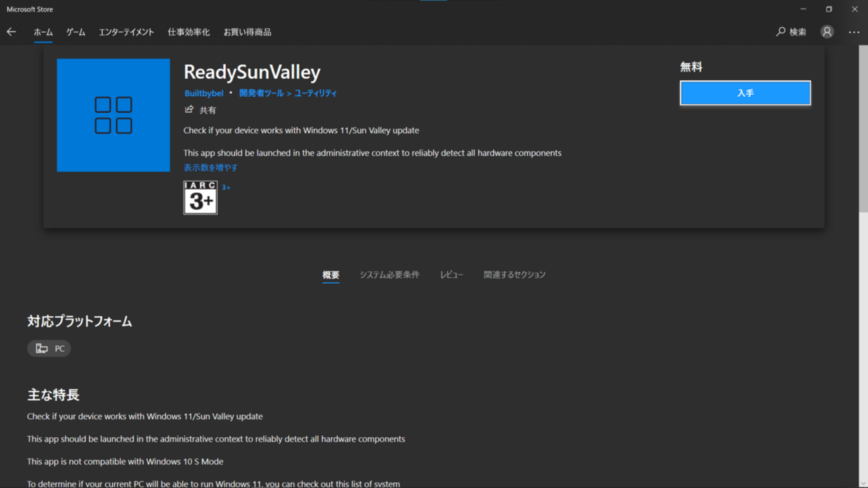Jump to 関連するセクション tab
The width and height of the screenshot is (868, 488).
[x=515, y=275]
